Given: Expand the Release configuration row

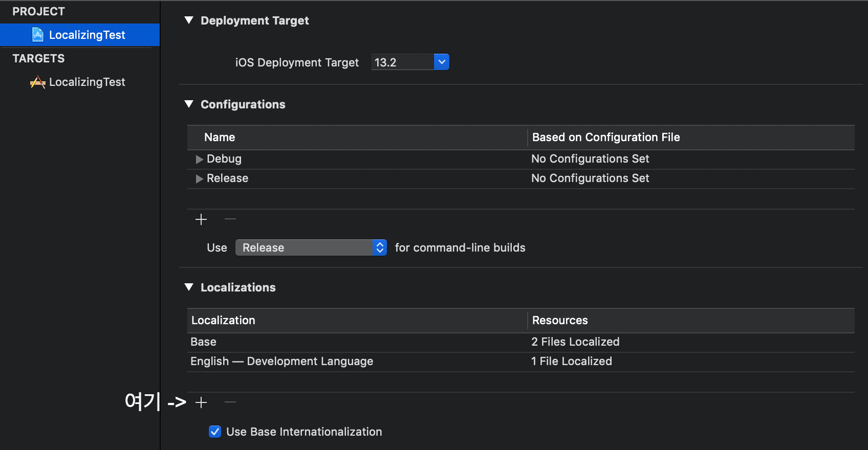Looking at the screenshot, I should pos(200,178).
